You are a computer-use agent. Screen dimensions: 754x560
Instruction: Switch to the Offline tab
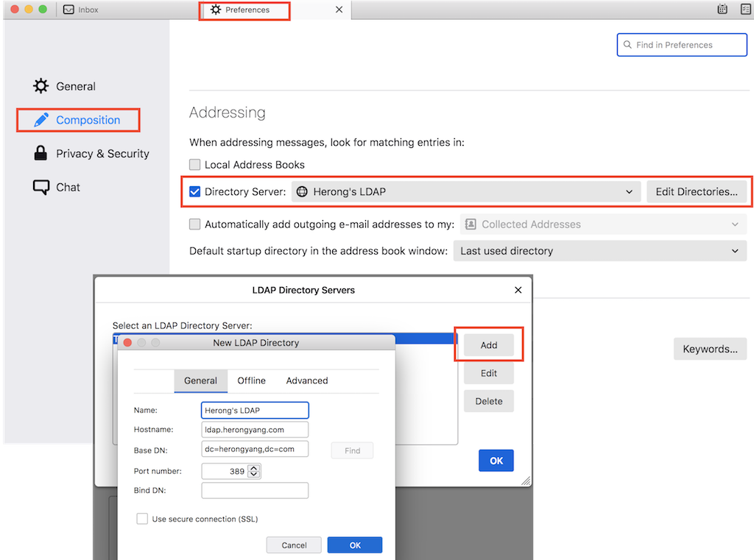(251, 380)
